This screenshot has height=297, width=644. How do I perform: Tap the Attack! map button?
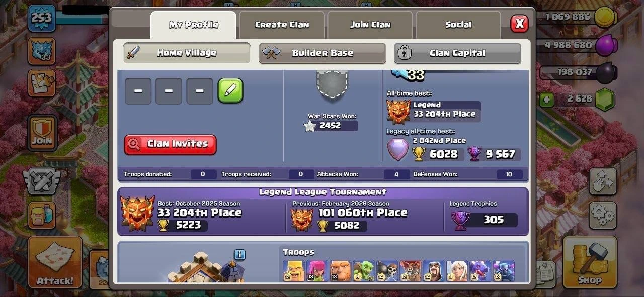(x=55, y=262)
